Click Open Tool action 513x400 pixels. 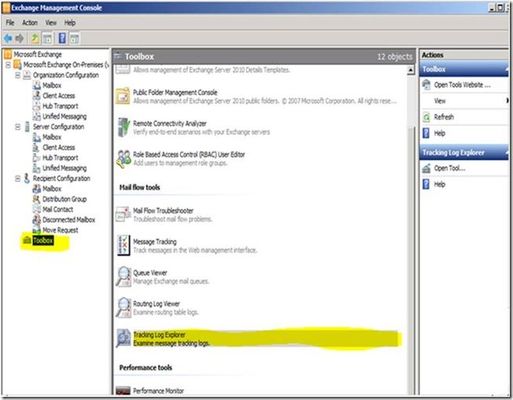coord(450,168)
